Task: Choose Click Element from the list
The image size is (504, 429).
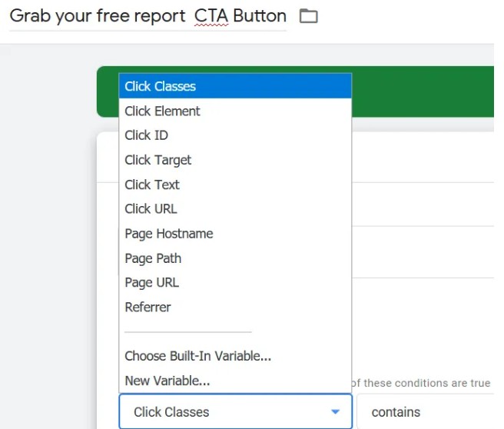Action: (162, 111)
